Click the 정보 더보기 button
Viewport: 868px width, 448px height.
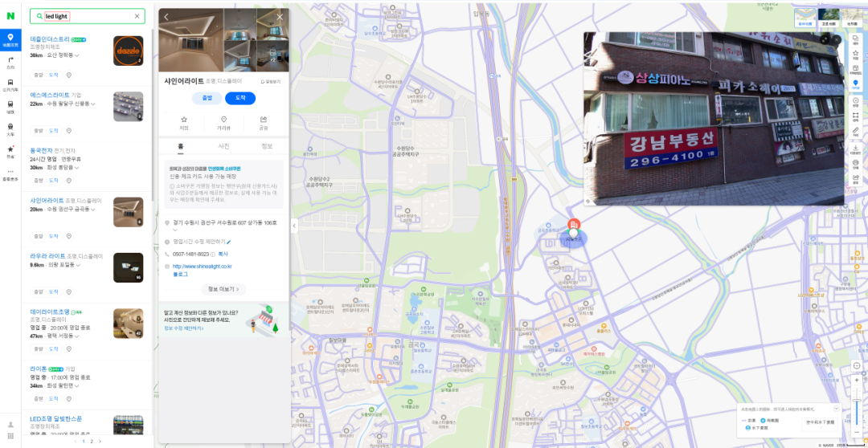point(223,289)
